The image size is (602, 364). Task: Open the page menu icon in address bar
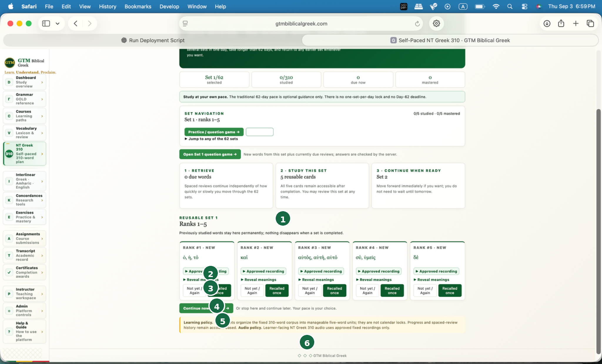pyautogui.click(x=185, y=24)
